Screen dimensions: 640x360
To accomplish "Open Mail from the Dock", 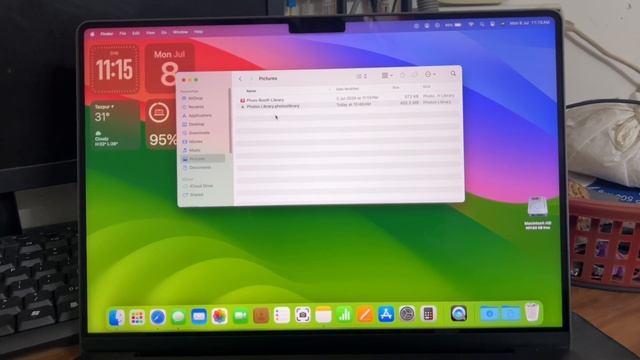I will [x=199, y=316].
